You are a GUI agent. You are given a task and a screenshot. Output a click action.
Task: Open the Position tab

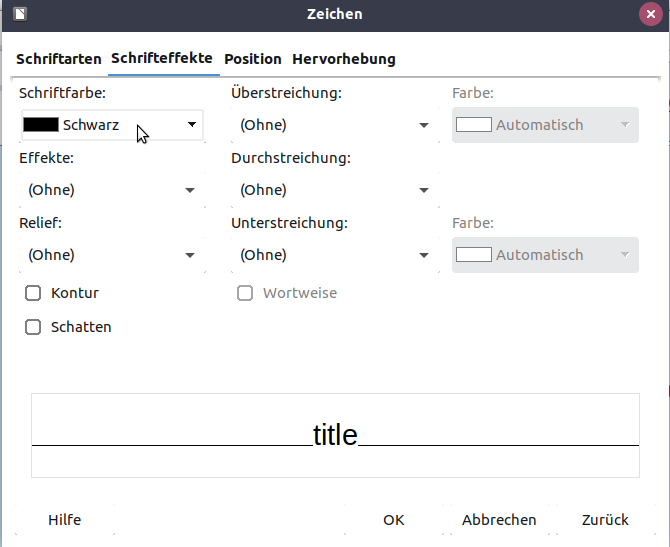pyautogui.click(x=253, y=59)
